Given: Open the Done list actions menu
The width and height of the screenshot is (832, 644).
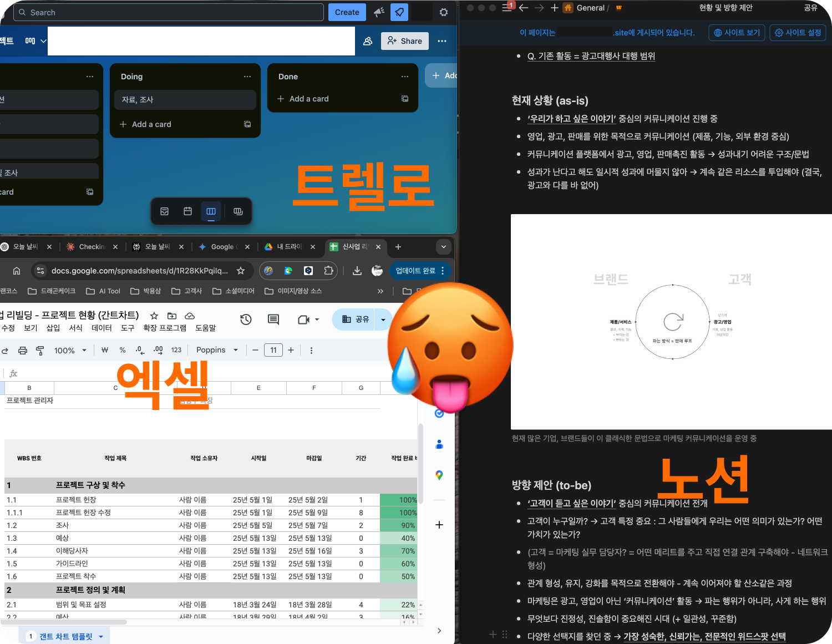Looking at the screenshot, I should 405,77.
